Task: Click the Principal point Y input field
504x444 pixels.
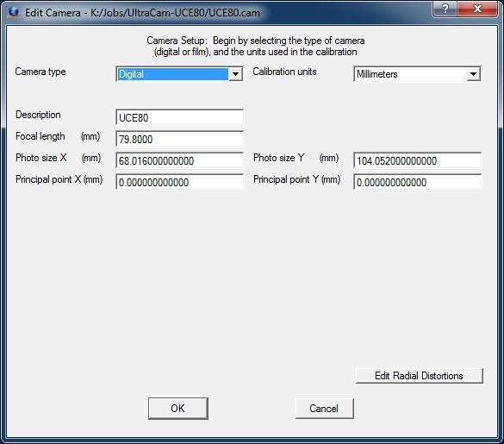Action: coord(417,182)
